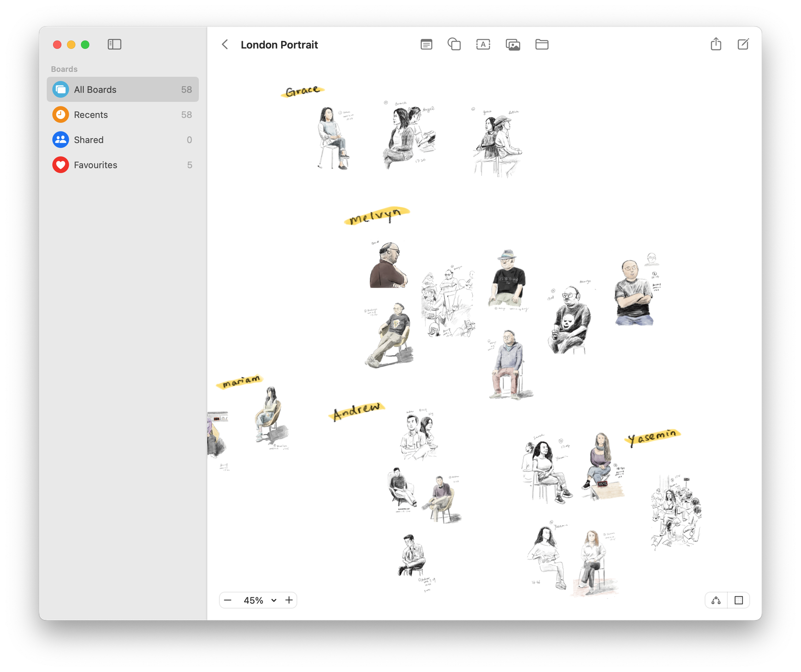Zoom out with the minus button
Screen dimensions: 801x672
click(x=228, y=600)
